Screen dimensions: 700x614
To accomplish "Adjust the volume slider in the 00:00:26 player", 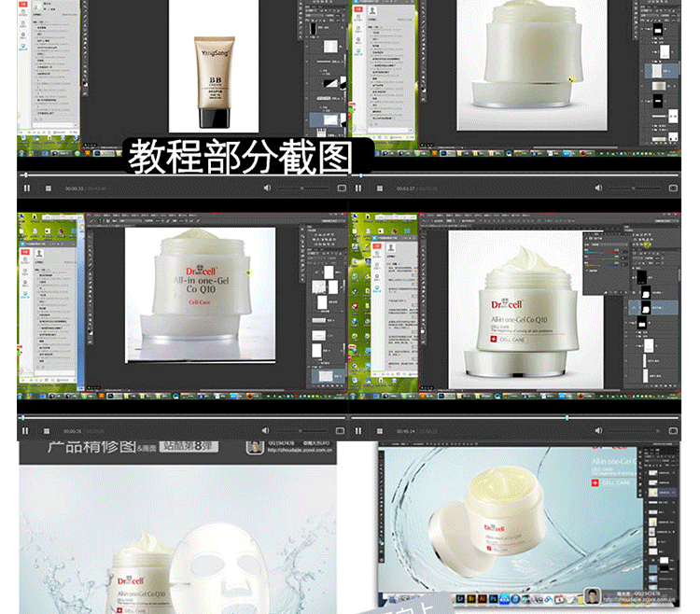I will pyautogui.click(x=301, y=431).
